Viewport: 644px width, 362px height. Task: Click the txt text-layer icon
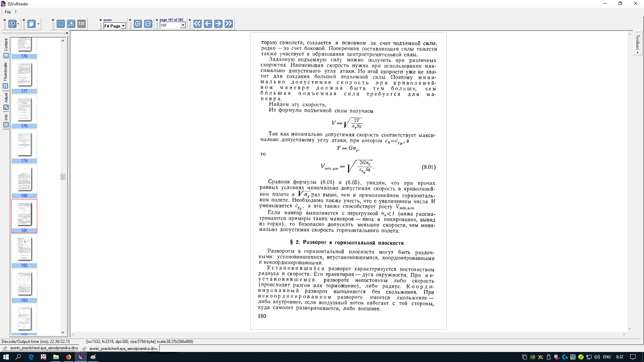[x=82, y=24]
